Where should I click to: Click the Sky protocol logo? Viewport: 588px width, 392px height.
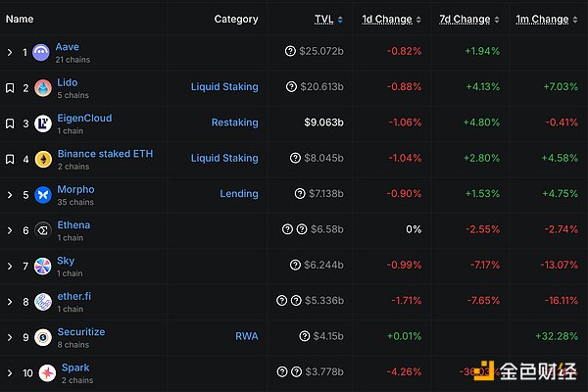click(x=41, y=267)
